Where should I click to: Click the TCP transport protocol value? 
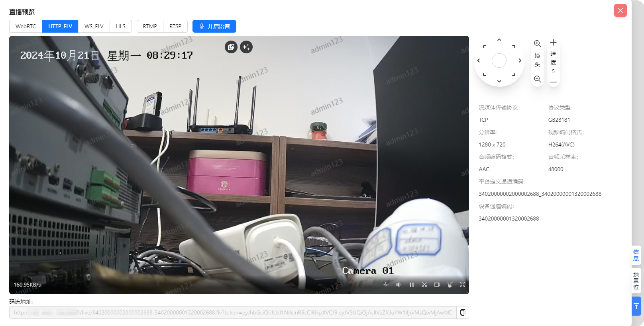[483, 120]
